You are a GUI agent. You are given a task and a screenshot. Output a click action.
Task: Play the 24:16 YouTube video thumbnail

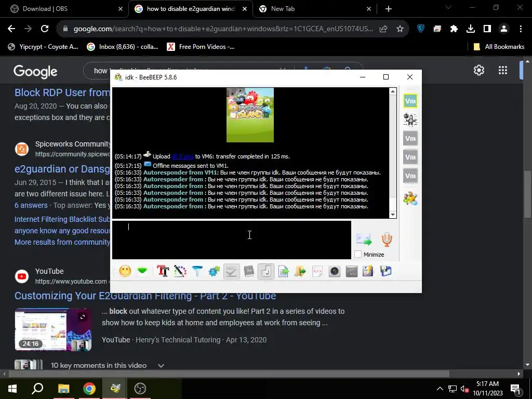(x=53, y=329)
